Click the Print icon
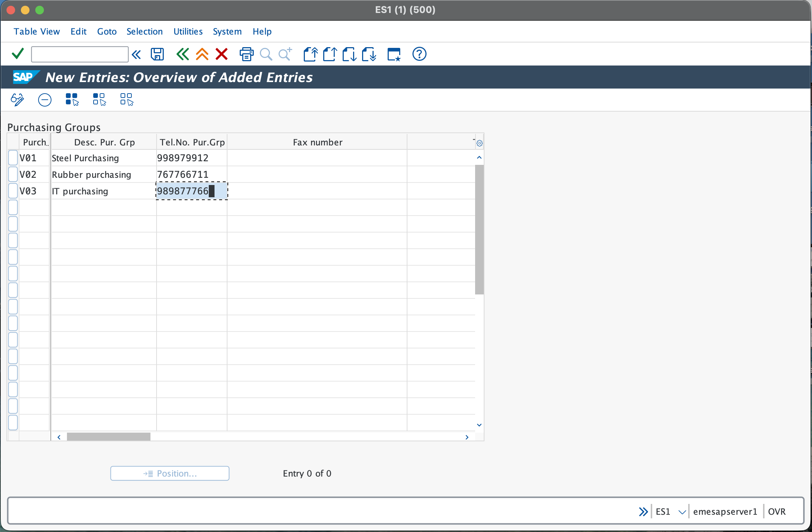812x532 pixels. coord(247,54)
